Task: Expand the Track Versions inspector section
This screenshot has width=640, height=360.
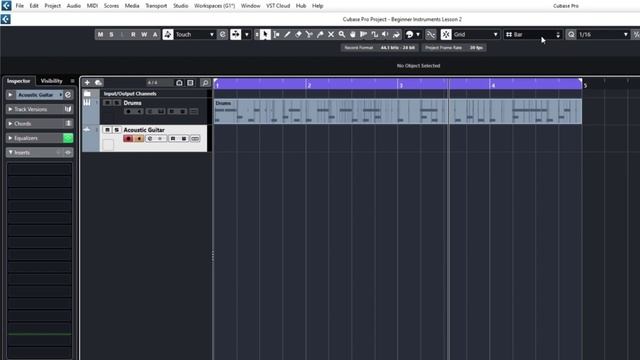Action: 10,109
